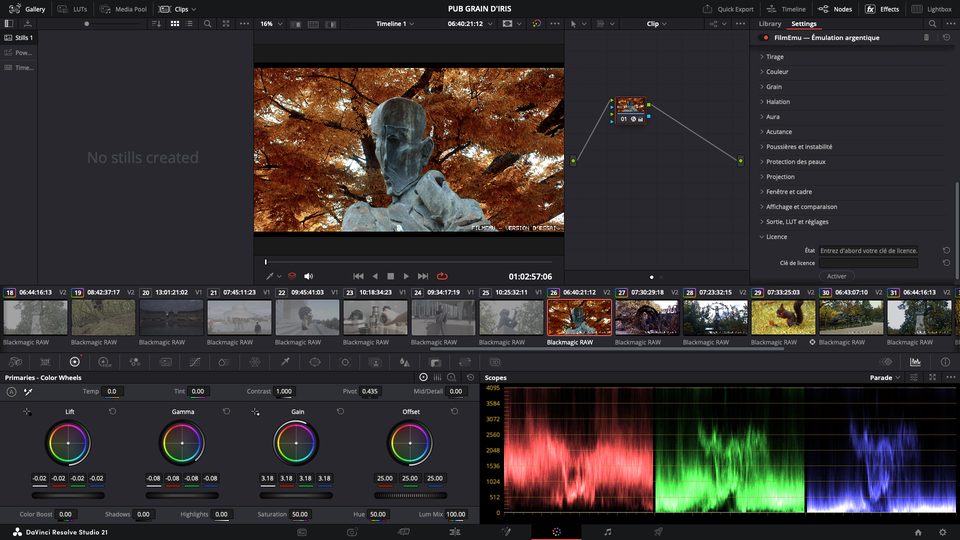Click the Clé de licence input field

868,263
